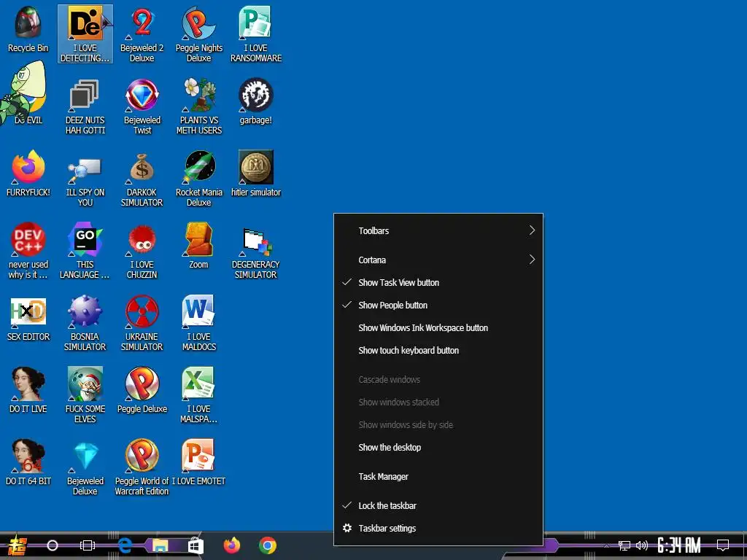Open the I LOVE CHUZZIN shortcut

click(x=142, y=251)
